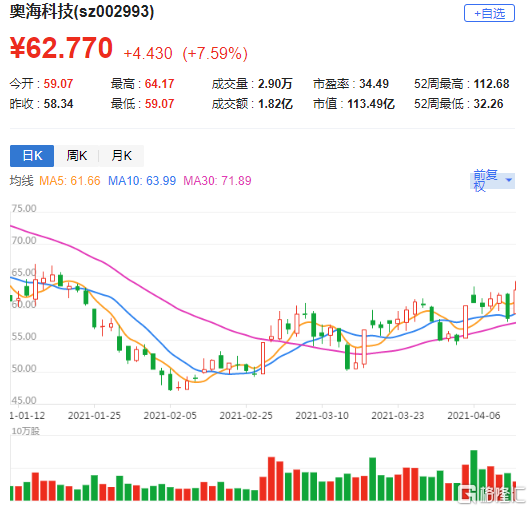Click the 最高 value 64.17
Screen dimensions: 532x511
tap(159, 83)
